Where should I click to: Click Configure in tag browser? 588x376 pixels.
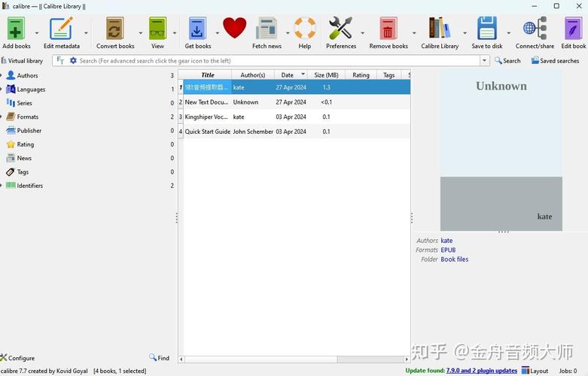[17, 358]
